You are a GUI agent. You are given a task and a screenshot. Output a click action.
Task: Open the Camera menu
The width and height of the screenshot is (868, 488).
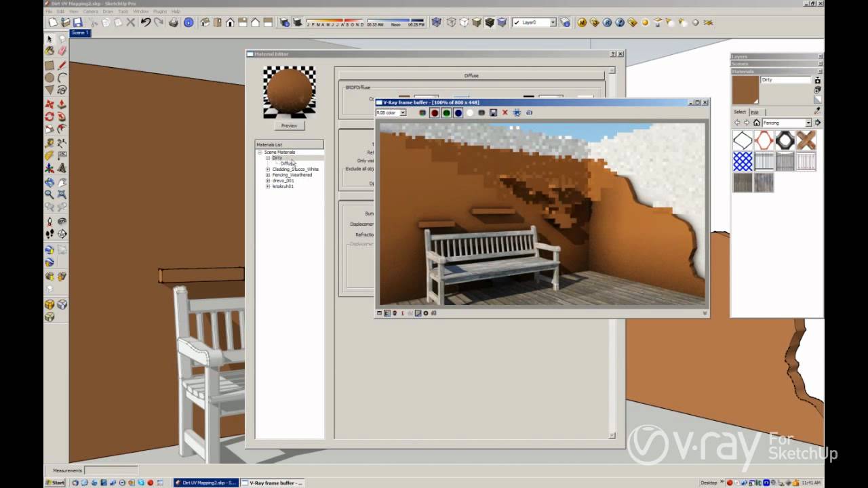click(90, 12)
